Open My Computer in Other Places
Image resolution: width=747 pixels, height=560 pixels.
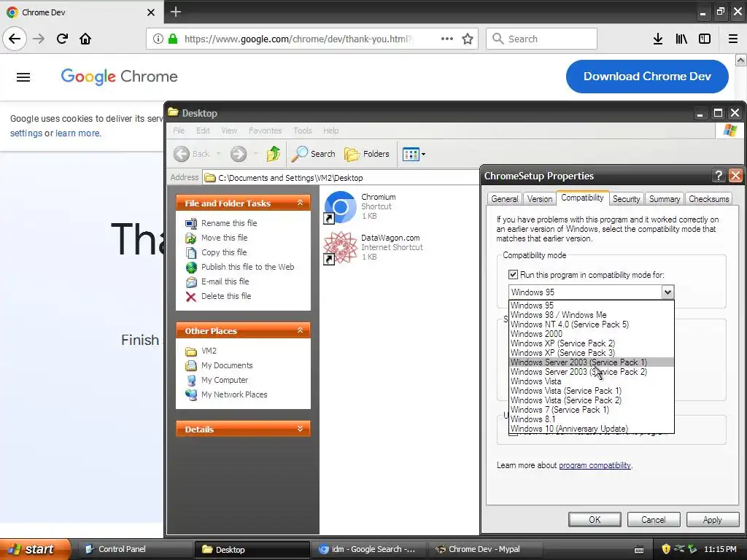[x=225, y=380]
